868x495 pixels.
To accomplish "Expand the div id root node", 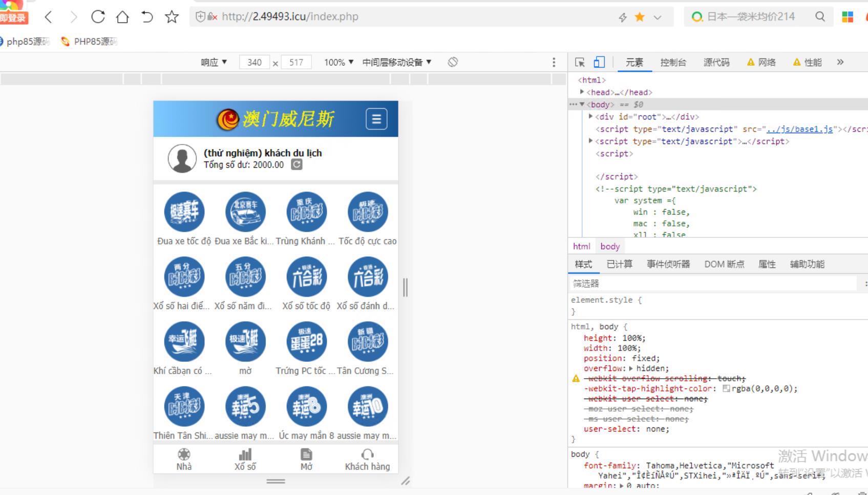I will pos(590,117).
